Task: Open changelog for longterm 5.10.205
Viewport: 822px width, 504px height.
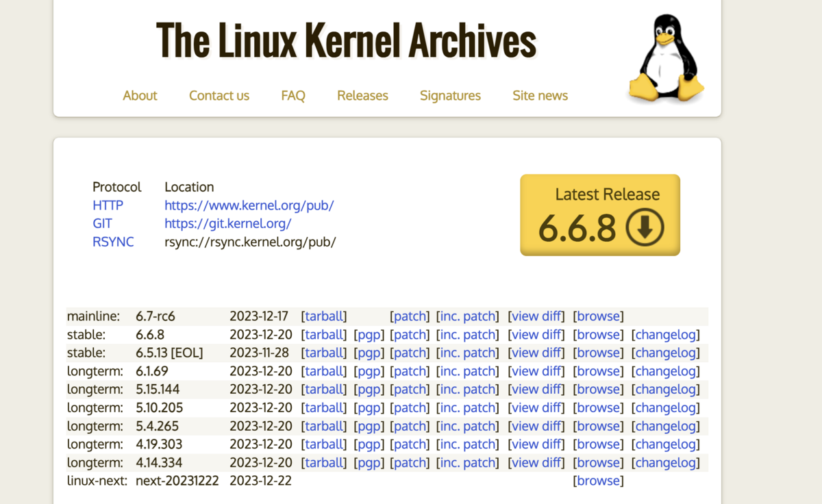Action: click(x=666, y=407)
